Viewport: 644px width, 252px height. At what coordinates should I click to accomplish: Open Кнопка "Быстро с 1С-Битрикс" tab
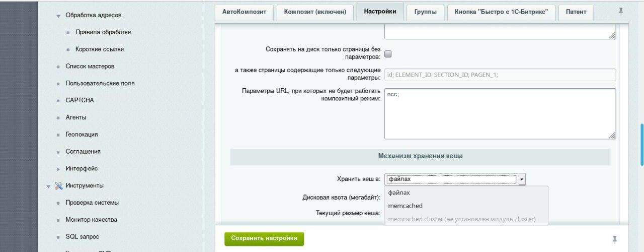tap(501, 12)
